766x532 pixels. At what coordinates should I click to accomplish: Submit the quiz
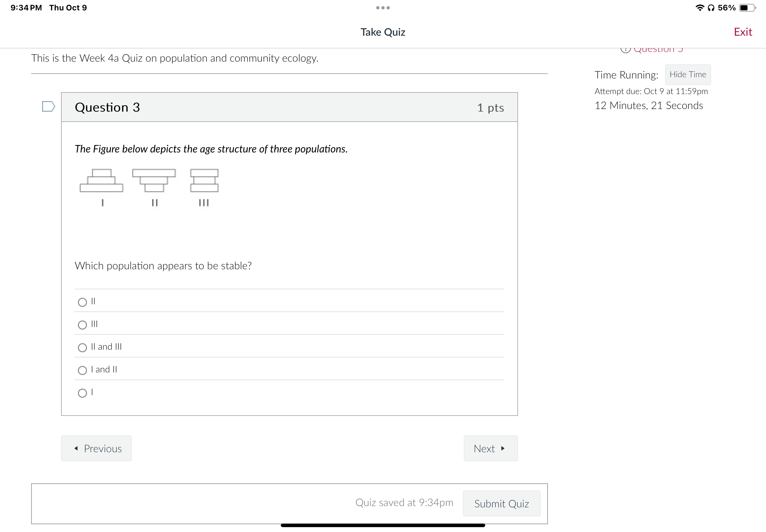[x=501, y=504]
